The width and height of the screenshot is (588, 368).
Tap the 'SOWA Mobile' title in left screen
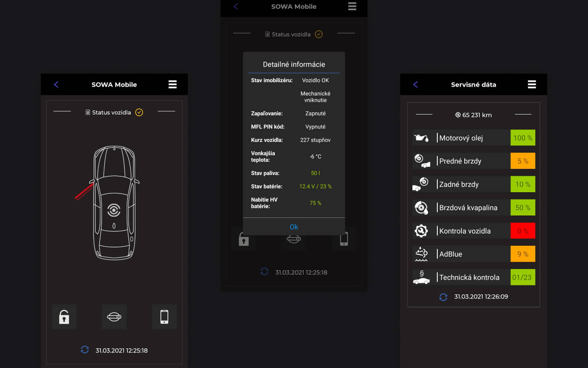pyautogui.click(x=114, y=85)
